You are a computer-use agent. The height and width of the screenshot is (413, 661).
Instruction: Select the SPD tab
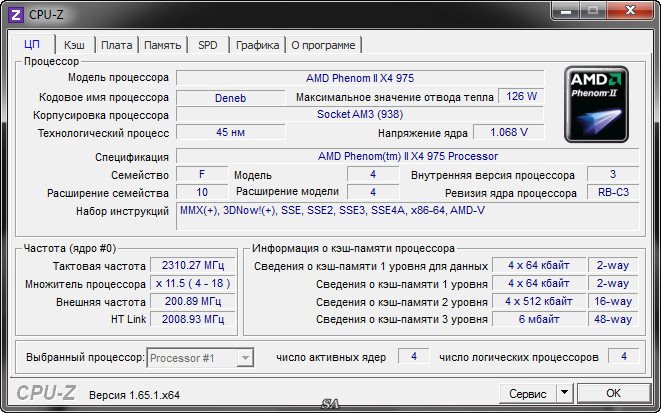pos(208,45)
